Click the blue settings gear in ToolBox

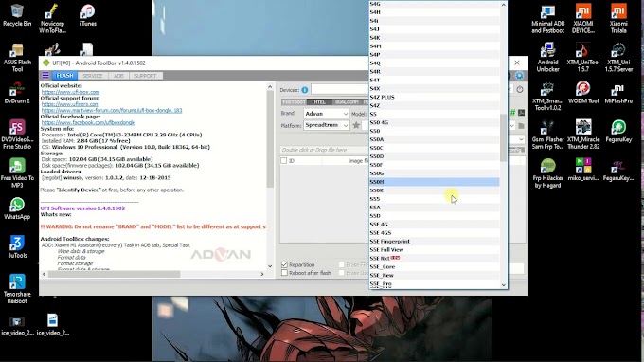click(519, 76)
